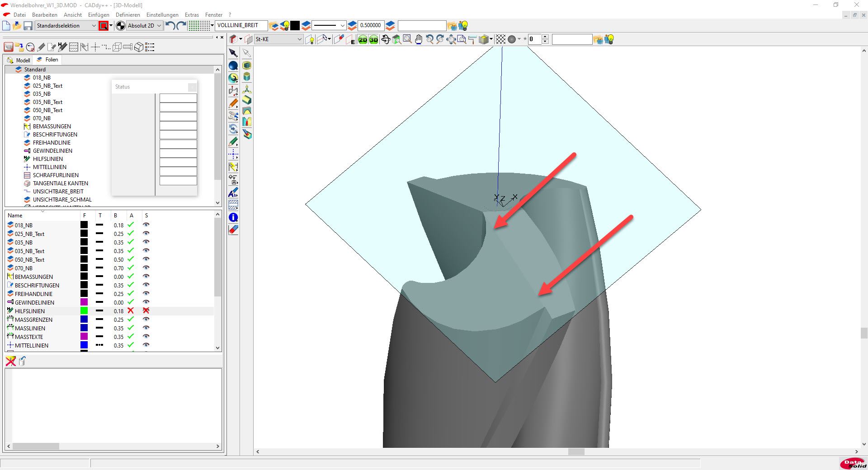Hide the GEWINDELINIEN layer via eye icon
The width and height of the screenshot is (868, 470).
click(146, 302)
